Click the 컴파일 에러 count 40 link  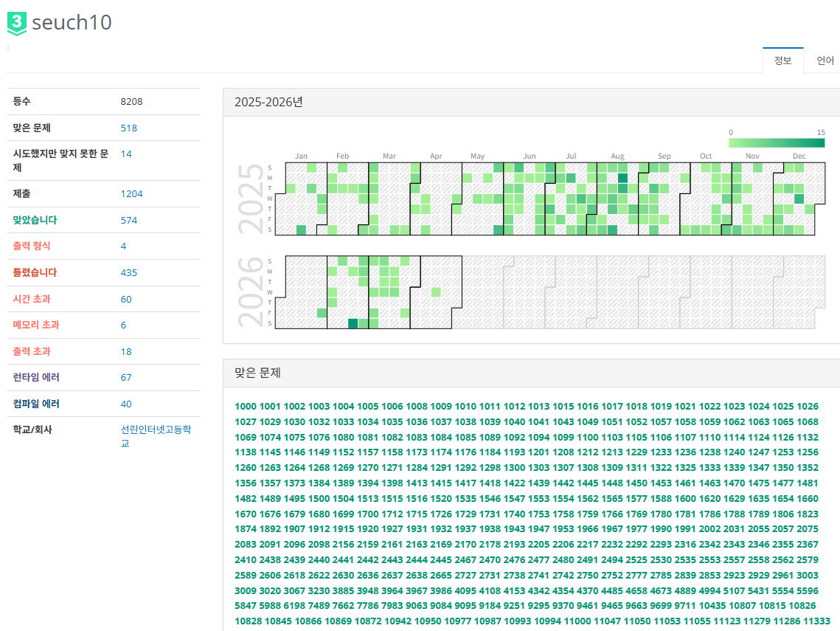(x=126, y=404)
